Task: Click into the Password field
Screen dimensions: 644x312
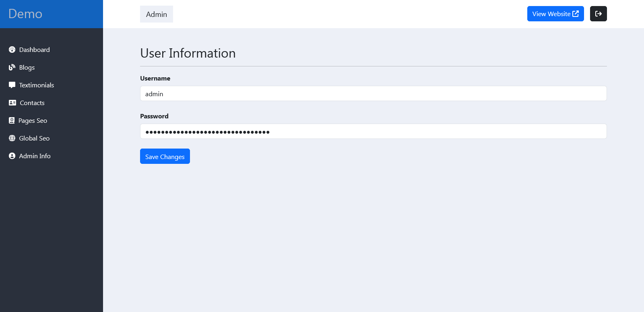Action: click(373, 131)
